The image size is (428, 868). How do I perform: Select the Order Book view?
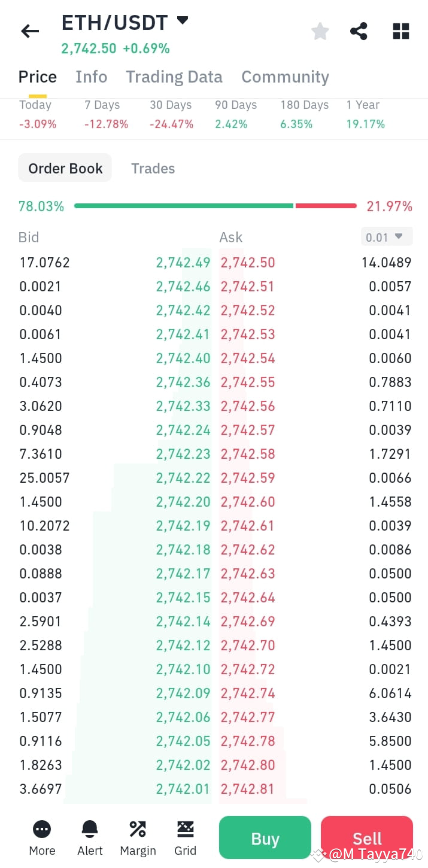[65, 168]
